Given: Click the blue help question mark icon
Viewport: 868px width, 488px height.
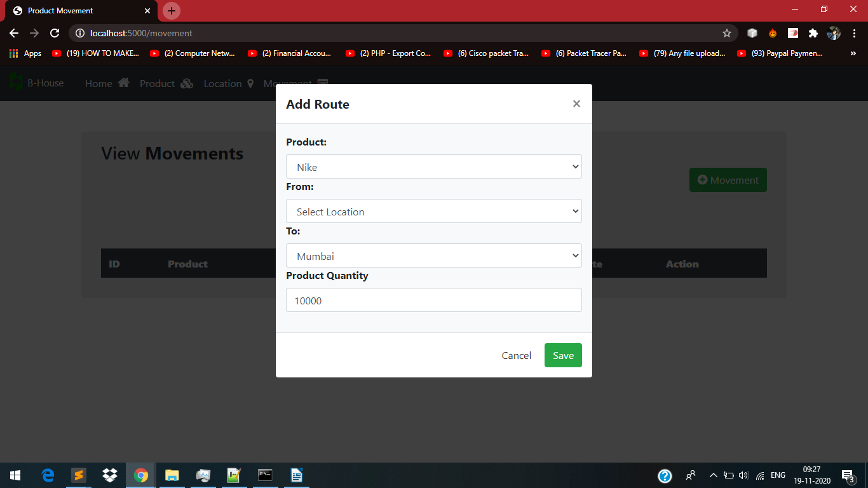Looking at the screenshot, I should 665,475.
